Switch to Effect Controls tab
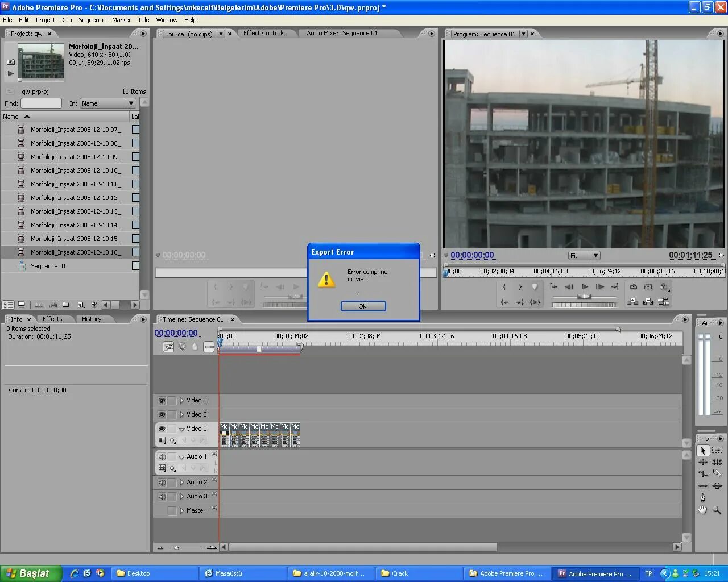 tap(264, 33)
